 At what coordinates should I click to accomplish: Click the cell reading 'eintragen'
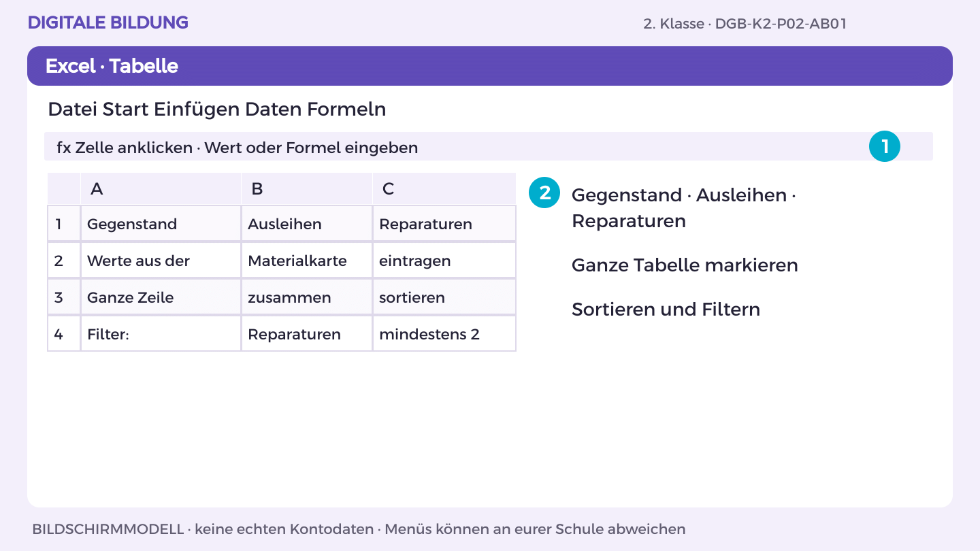tap(444, 261)
